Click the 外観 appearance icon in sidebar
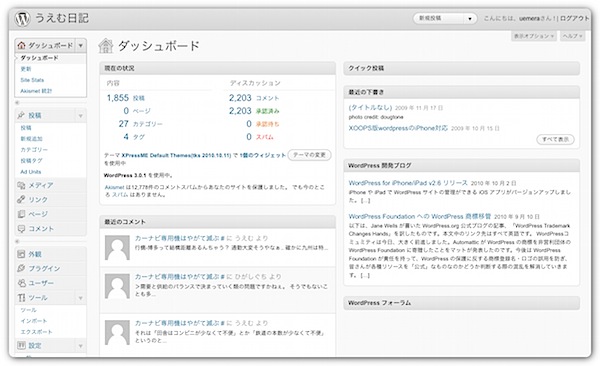600x366 pixels. (x=21, y=254)
